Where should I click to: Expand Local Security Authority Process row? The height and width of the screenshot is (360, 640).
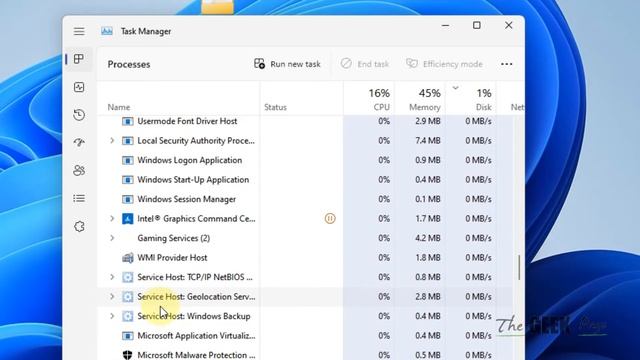pos(112,140)
